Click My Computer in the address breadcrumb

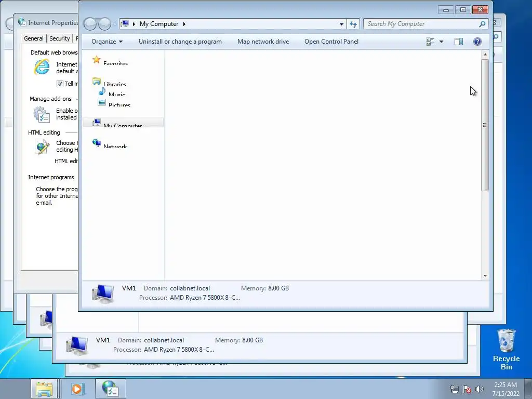click(159, 24)
